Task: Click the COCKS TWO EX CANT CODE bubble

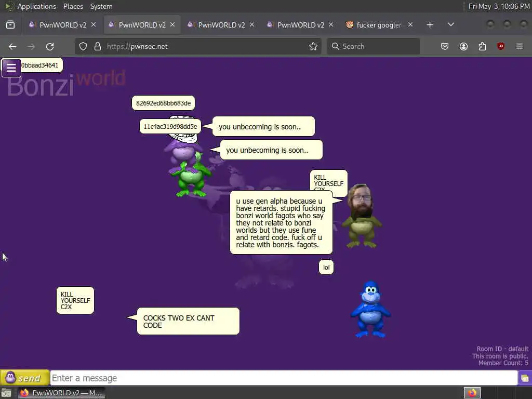Action: click(188, 321)
